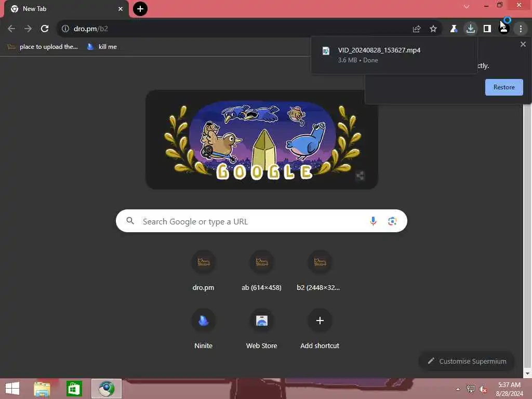
Task: Click the video file icon in downloads
Action: point(326,51)
